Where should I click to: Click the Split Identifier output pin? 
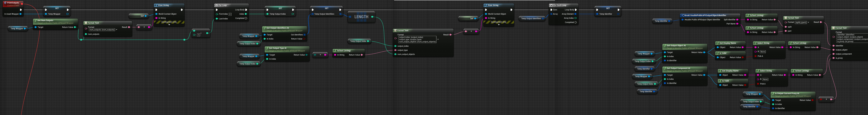coord(737,20)
